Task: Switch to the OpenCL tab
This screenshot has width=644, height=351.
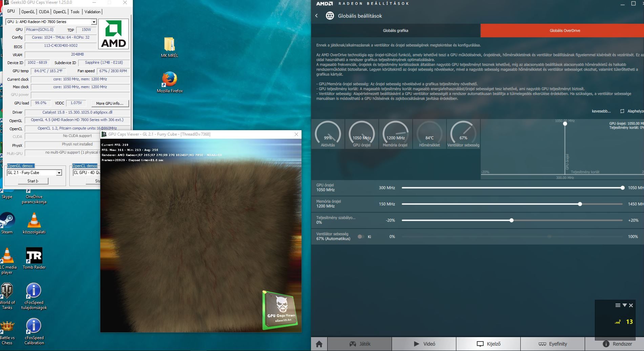Action: [x=60, y=12]
